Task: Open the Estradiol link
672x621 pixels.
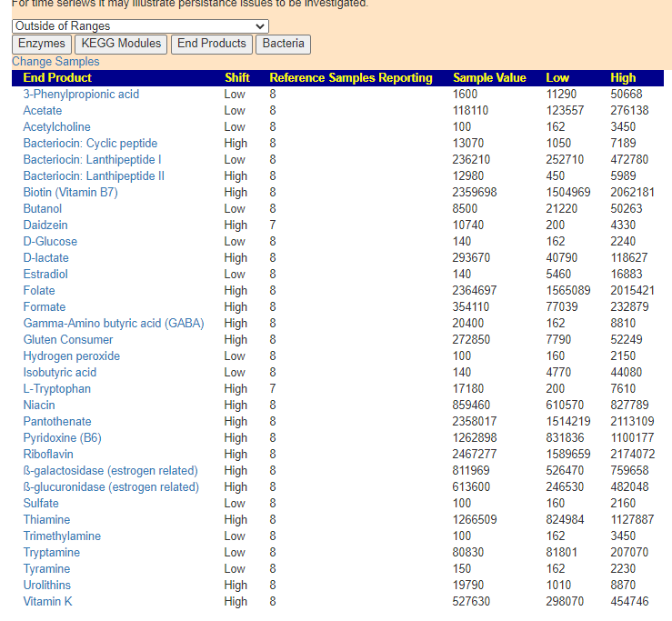Action: coord(45,275)
